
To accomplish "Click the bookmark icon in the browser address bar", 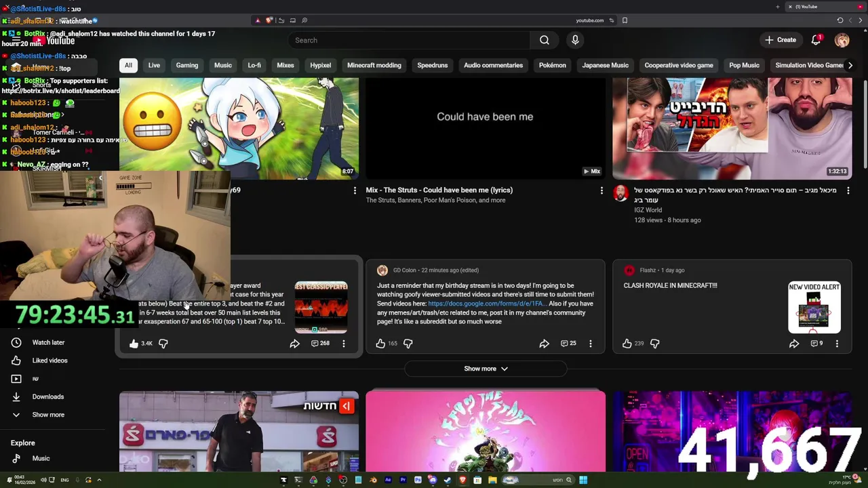I will [x=625, y=20].
